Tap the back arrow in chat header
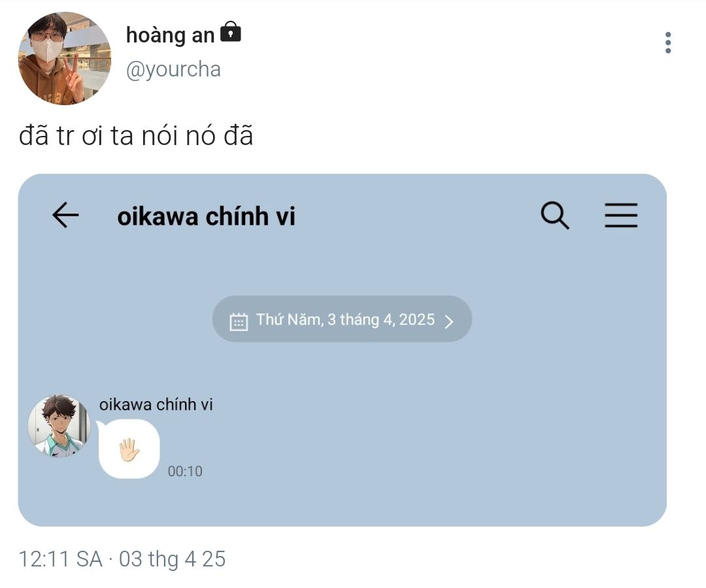 [x=65, y=215]
